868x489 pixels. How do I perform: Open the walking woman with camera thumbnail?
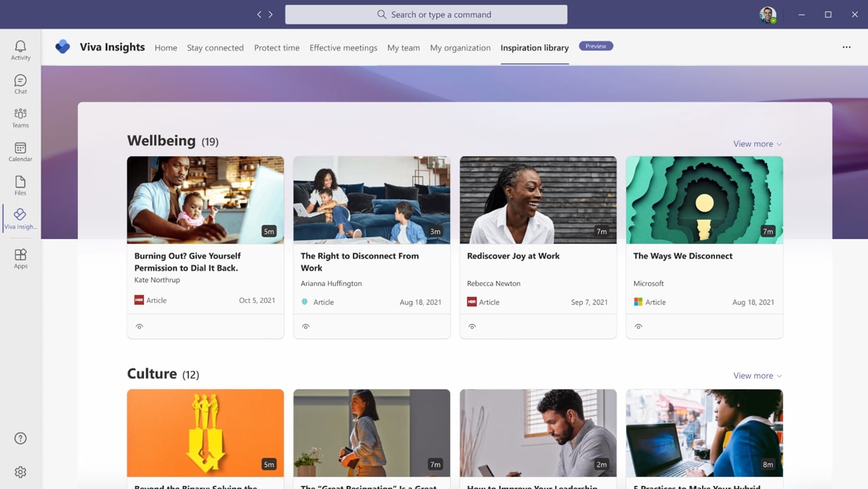tap(371, 433)
